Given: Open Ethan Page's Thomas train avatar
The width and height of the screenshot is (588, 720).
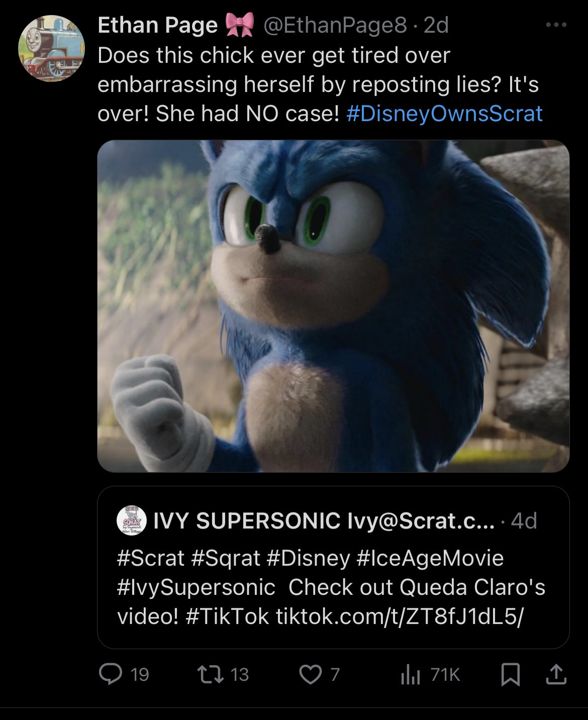Looking at the screenshot, I should pyautogui.click(x=51, y=48).
